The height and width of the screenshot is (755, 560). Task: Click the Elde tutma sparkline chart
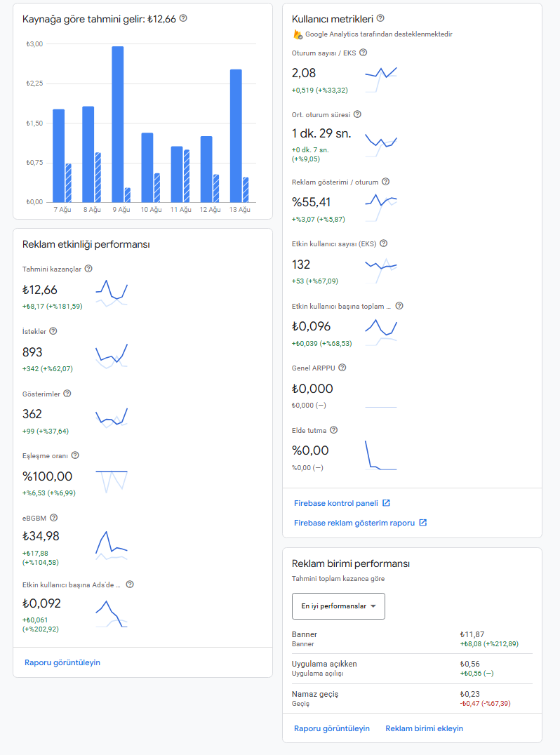pos(381,455)
